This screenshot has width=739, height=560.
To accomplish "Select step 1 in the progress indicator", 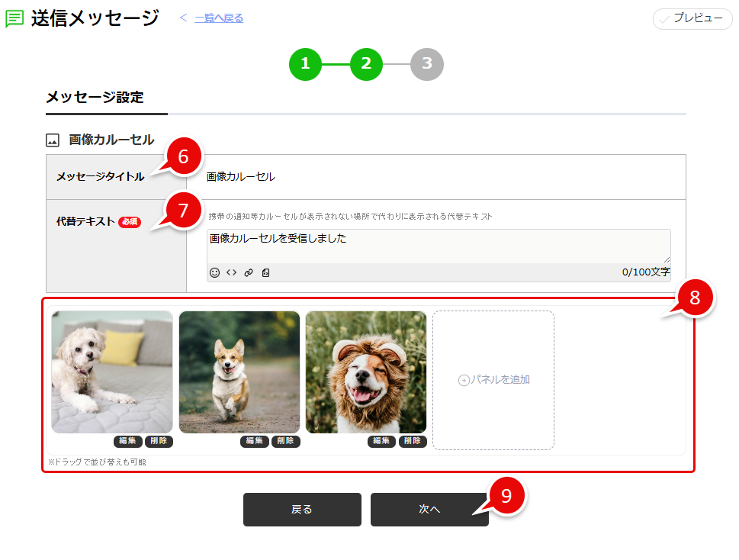I will (305, 65).
